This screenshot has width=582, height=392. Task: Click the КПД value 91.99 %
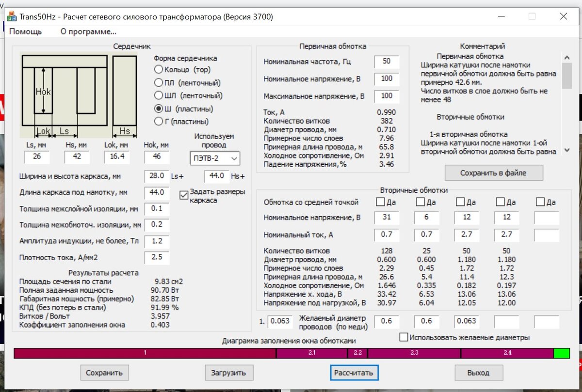(165, 308)
